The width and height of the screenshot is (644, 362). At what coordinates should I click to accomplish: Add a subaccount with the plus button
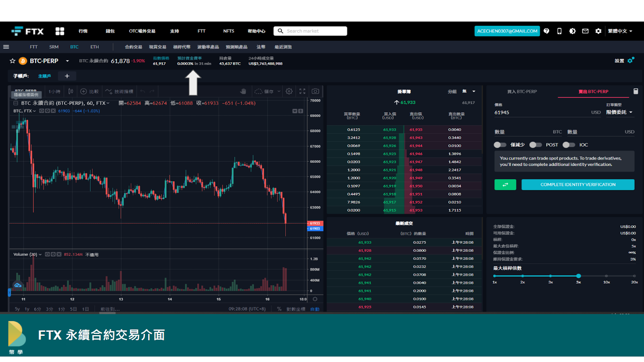coord(67,76)
